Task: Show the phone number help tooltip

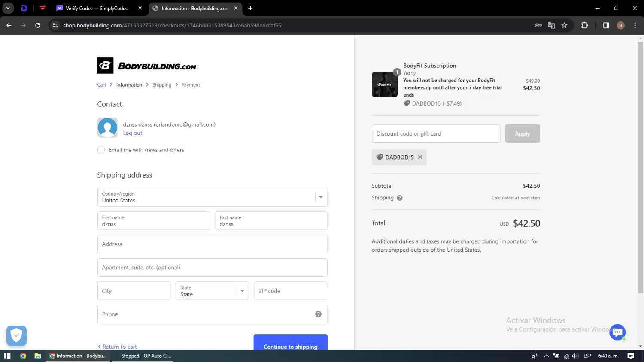Action: tap(318, 314)
